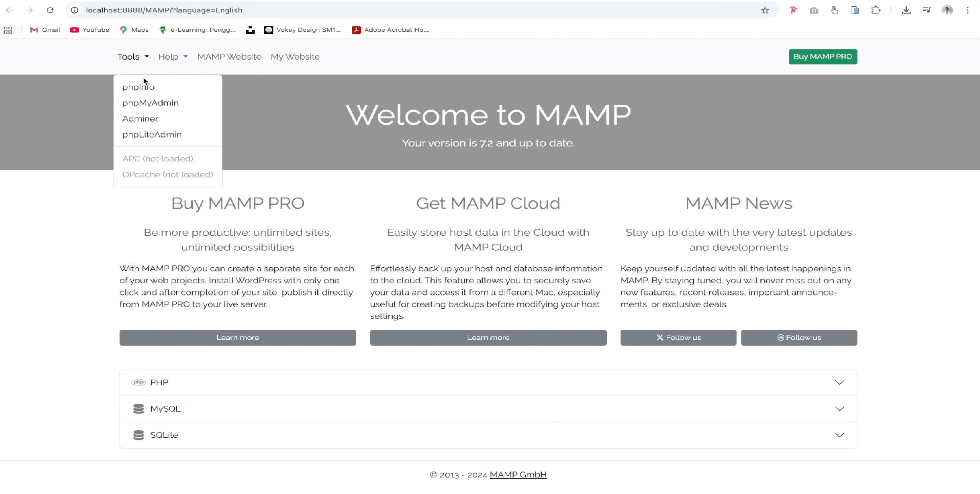
Task: Click Learn more under Get MAMP Cloud
Action: pyautogui.click(x=488, y=338)
